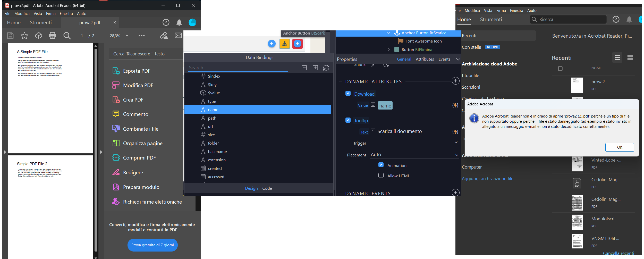Open the zoom percentage dropdown

pos(127,36)
